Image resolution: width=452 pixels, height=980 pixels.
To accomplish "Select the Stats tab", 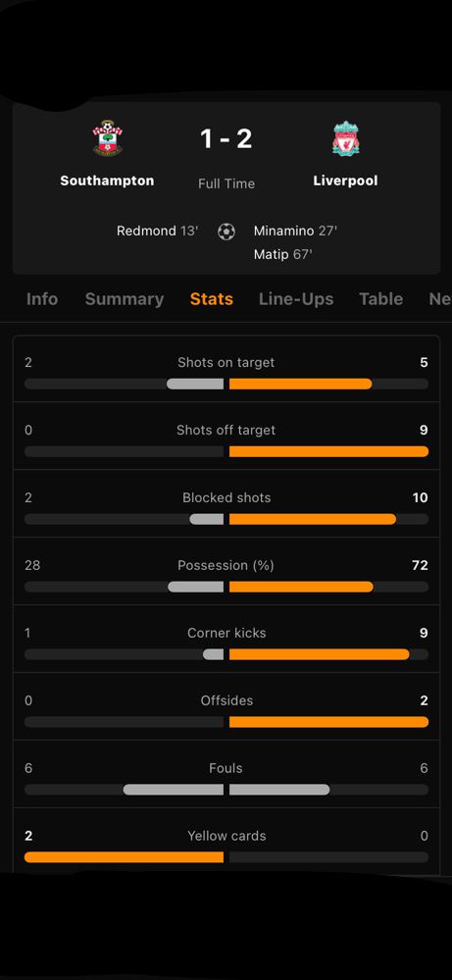I will tap(212, 299).
